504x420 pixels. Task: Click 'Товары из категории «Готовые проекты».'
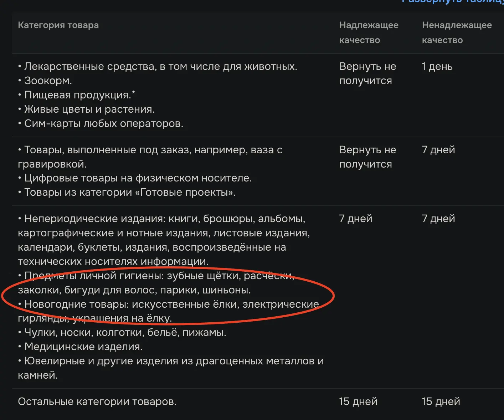(127, 193)
